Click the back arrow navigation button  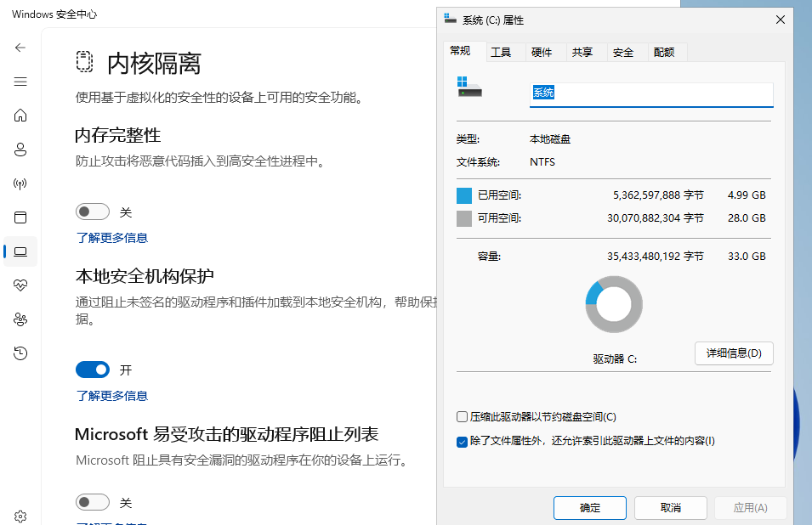(x=20, y=48)
